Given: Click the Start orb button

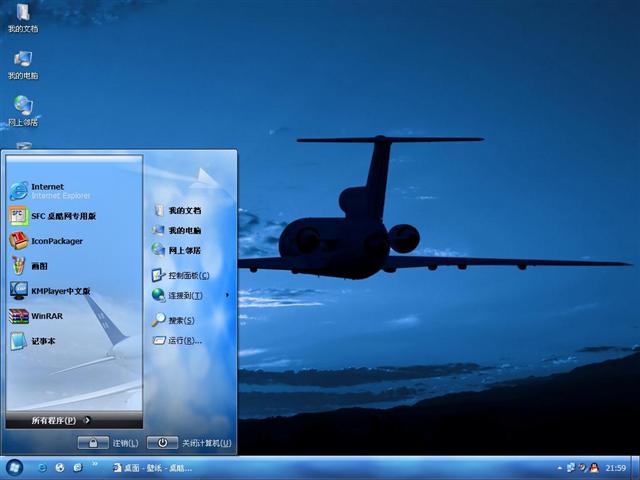Looking at the screenshot, I should click(15, 468).
